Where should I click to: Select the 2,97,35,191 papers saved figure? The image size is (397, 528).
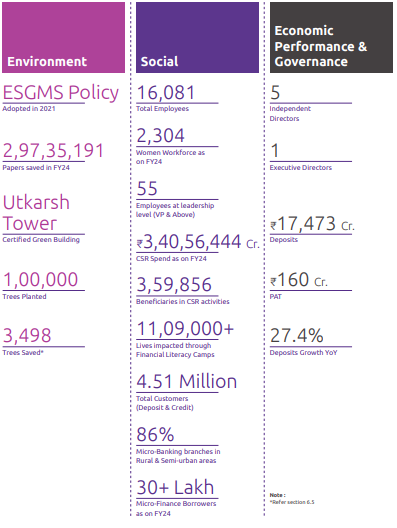(x=53, y=151)
